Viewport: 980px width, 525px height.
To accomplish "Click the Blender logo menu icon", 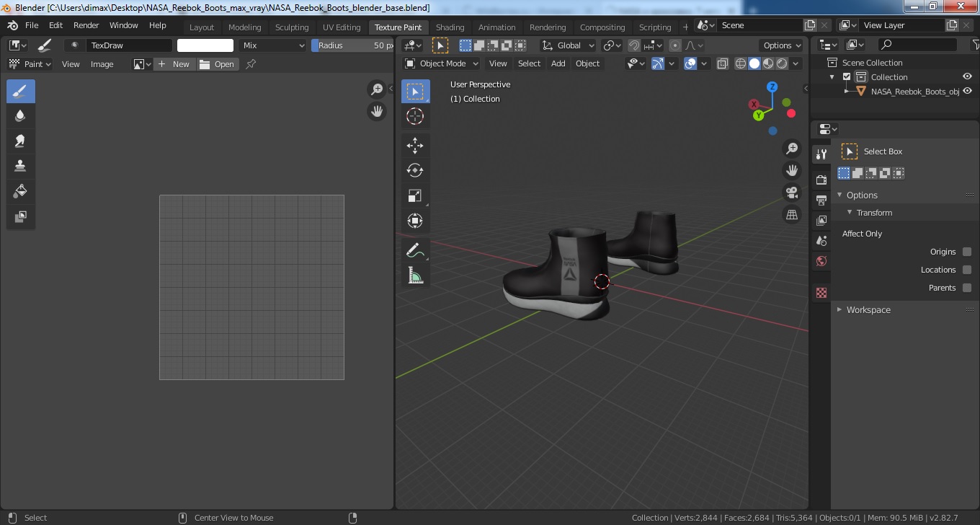I will click(x=12, y=25).
